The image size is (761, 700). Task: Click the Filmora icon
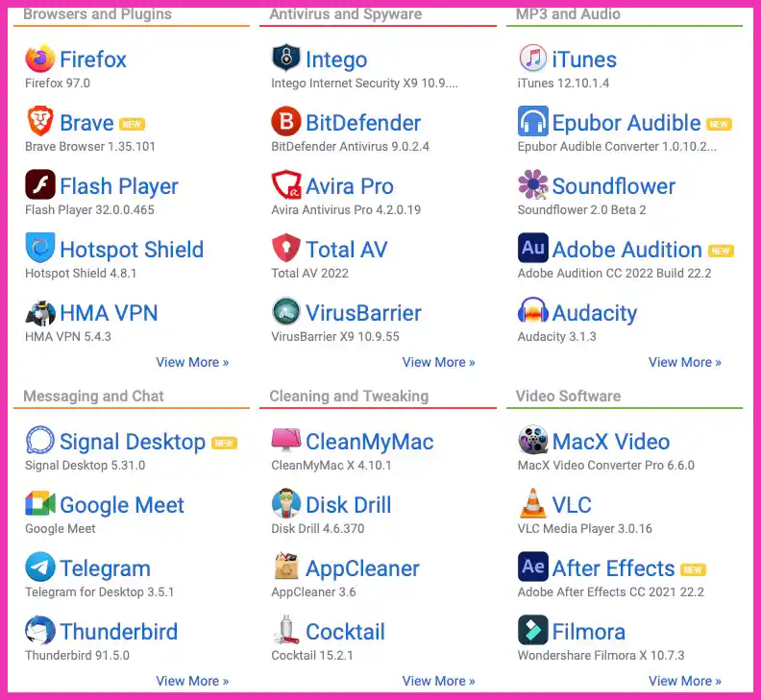533,630
